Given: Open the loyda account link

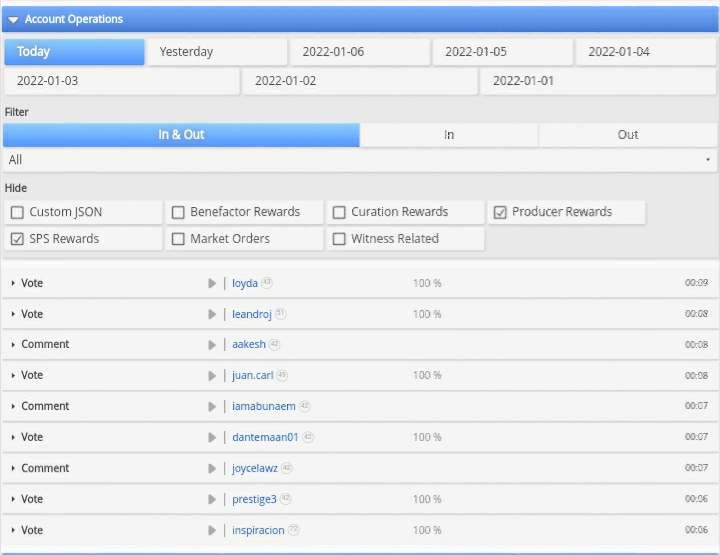Looking at the screenshot, I should pyautogui.click(x=245, y=284).
